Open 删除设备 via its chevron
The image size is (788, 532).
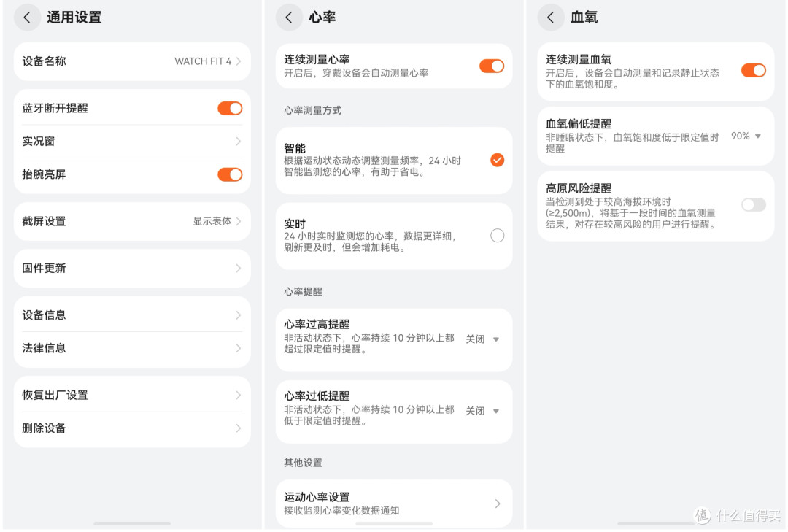(x=238, y=428)
